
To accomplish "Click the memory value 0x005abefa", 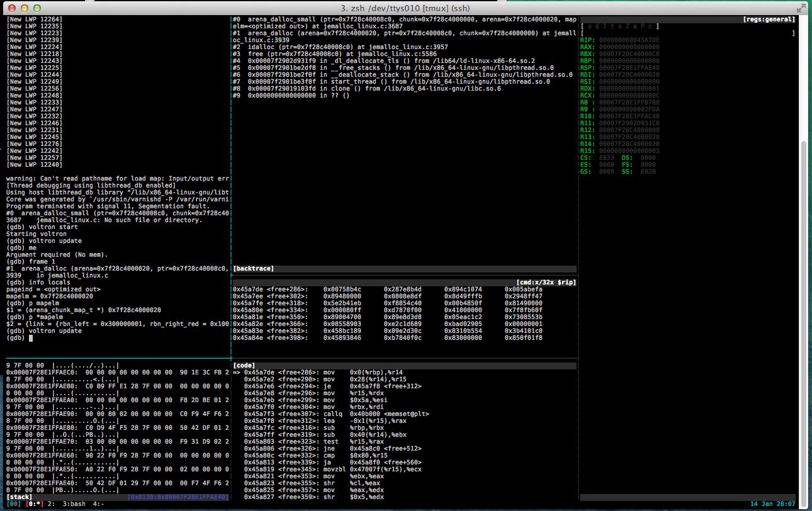I will pyautogui.click(x=524, y=289).
